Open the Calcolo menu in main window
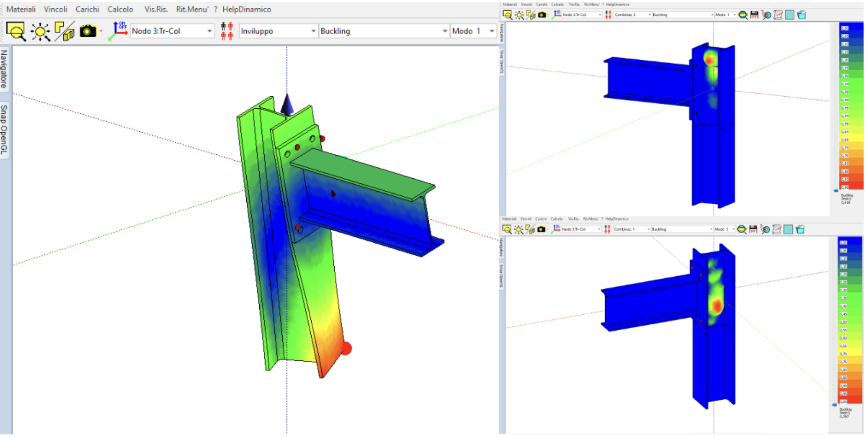 pos(120,9)
